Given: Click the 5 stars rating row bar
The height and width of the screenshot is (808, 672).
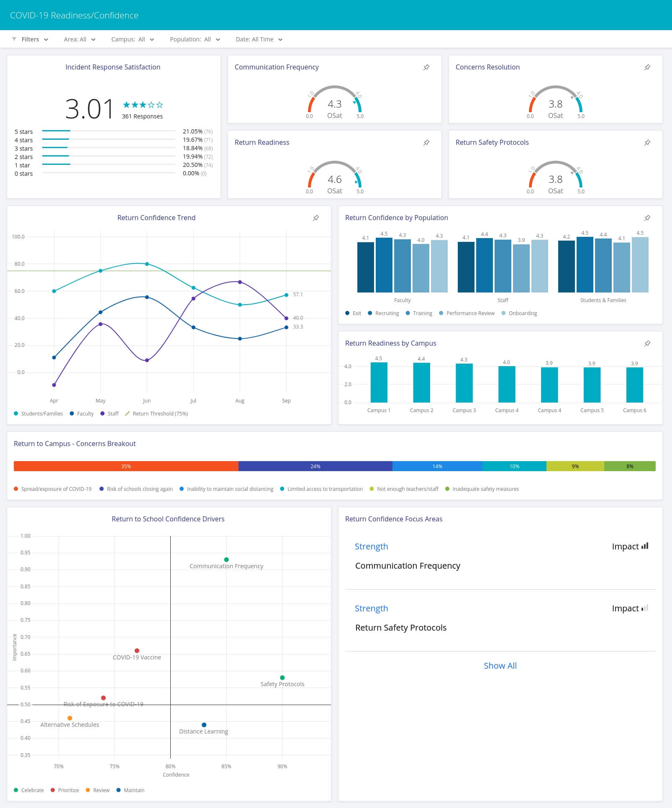Looking at the screenshot, I should (109, 131).
